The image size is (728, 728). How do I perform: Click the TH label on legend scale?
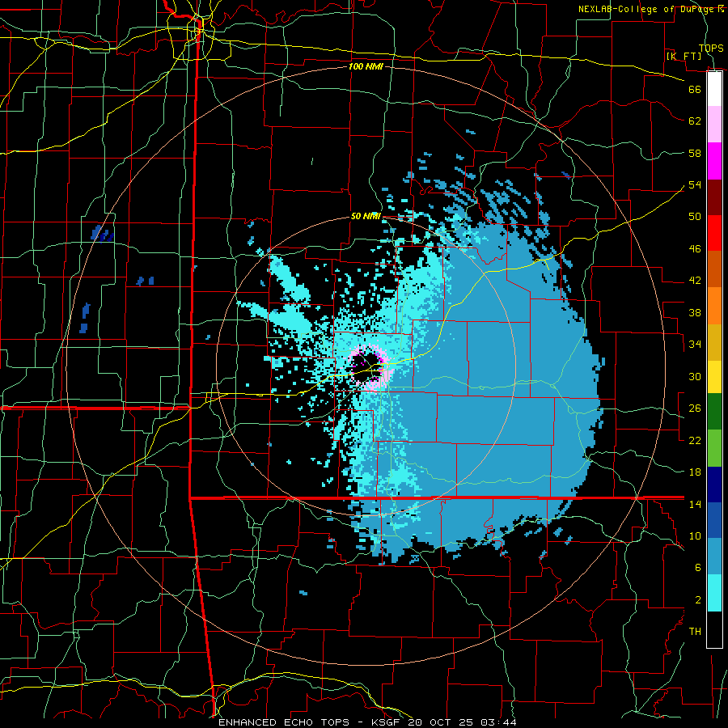tap(695, 632)
